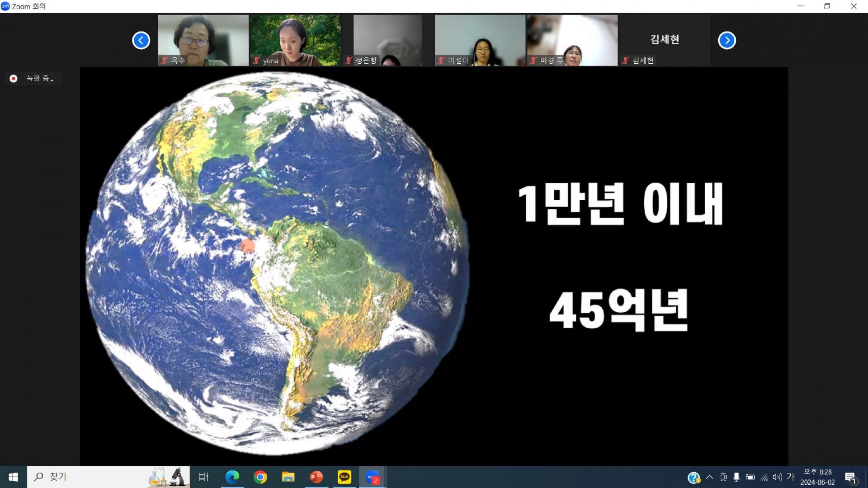The image size is (868, 488).
Task: Show previous participants with left arrow
Action: 141,40
